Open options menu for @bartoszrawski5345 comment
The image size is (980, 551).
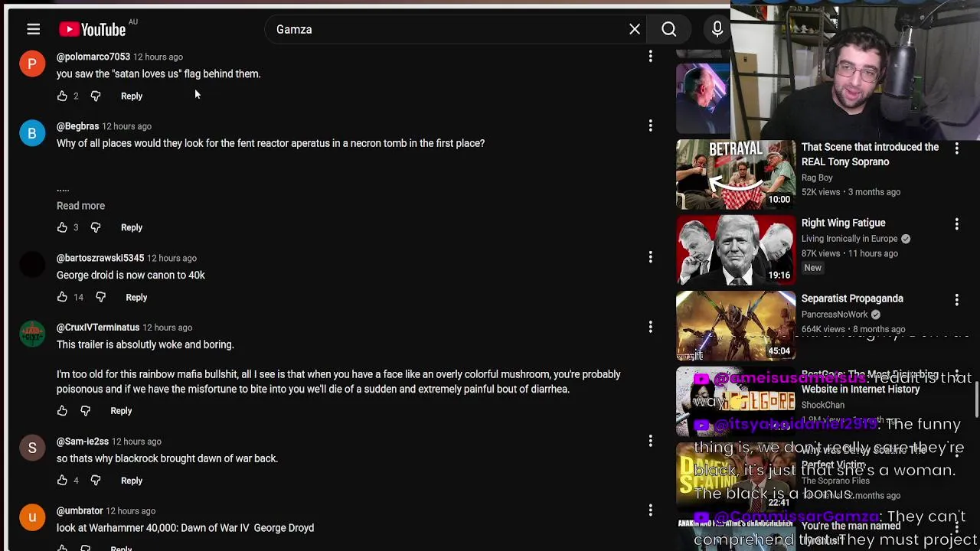651,257
